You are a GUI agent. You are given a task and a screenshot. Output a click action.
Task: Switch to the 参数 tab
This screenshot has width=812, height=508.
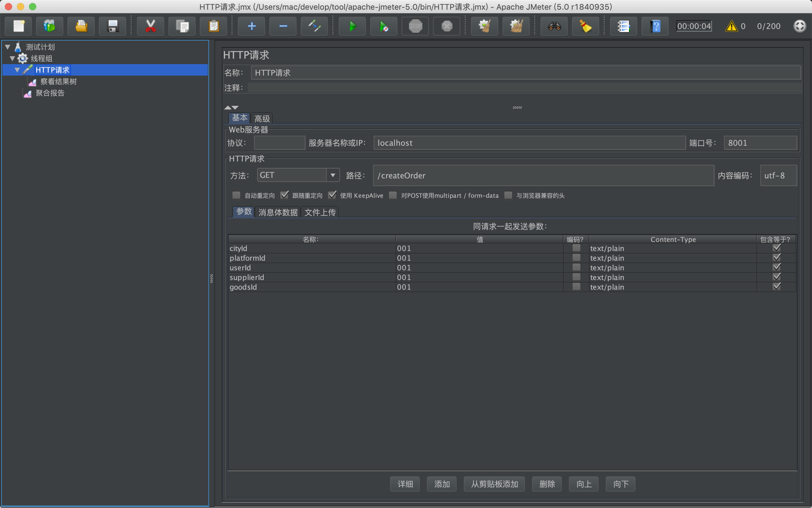click(244, 212)
